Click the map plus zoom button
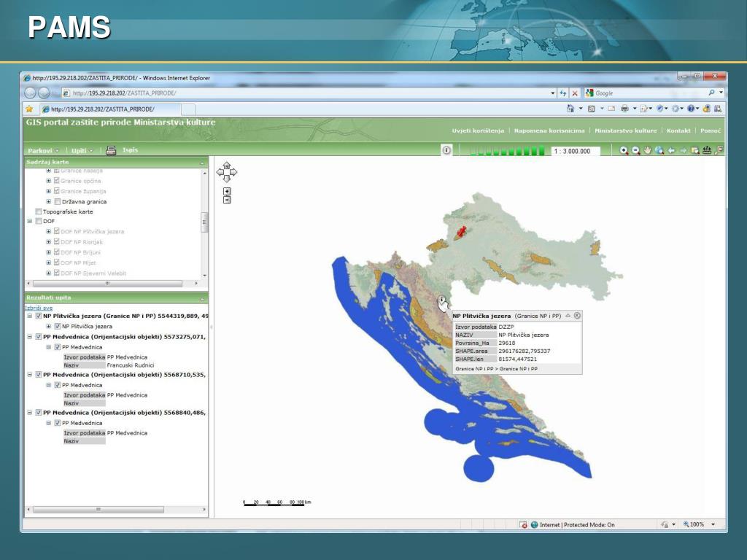 click(228, 192)
